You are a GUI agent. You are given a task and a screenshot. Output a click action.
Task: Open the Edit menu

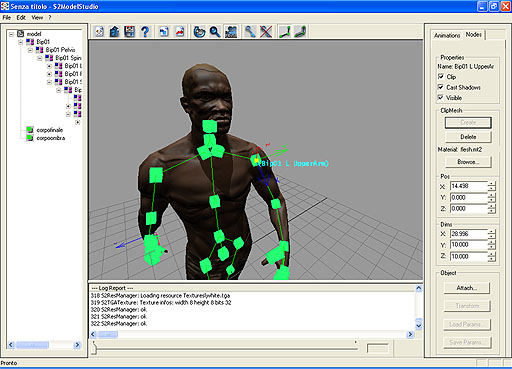(21, 17)
